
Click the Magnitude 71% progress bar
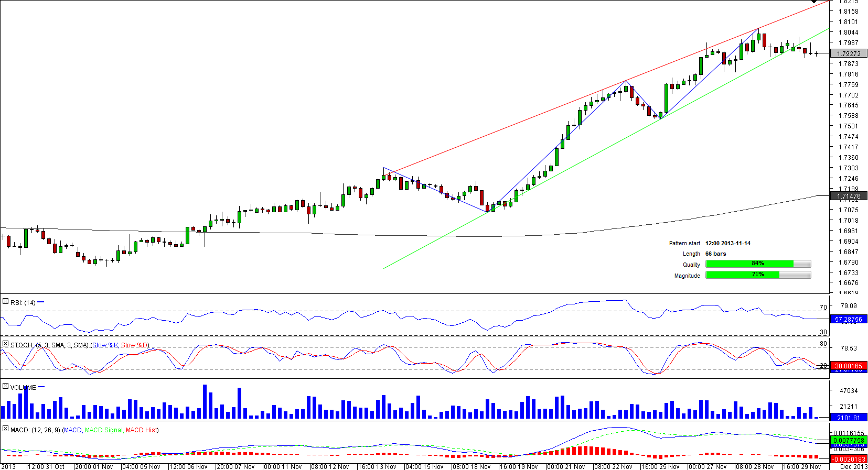point(758,275)
